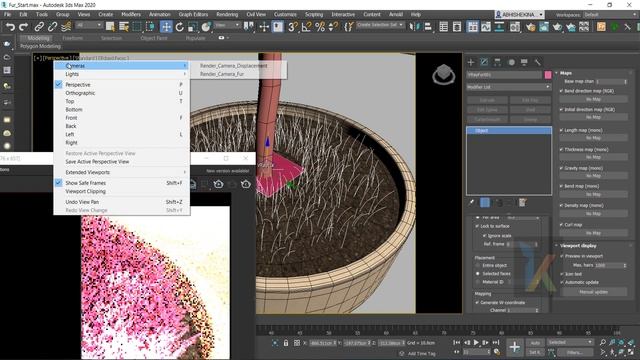
Task: Open the selection filter All dropdown
Action: [x=88, y=25]
